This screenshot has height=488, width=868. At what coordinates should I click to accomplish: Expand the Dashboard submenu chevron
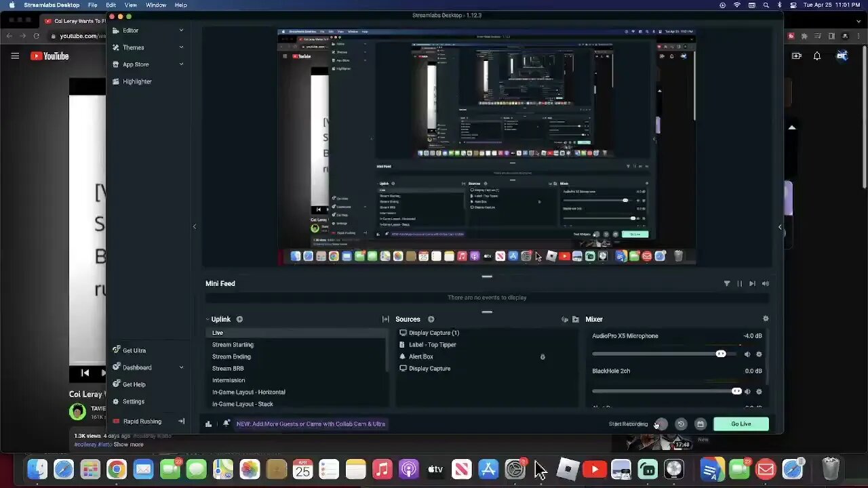click(x=181, y=367)
